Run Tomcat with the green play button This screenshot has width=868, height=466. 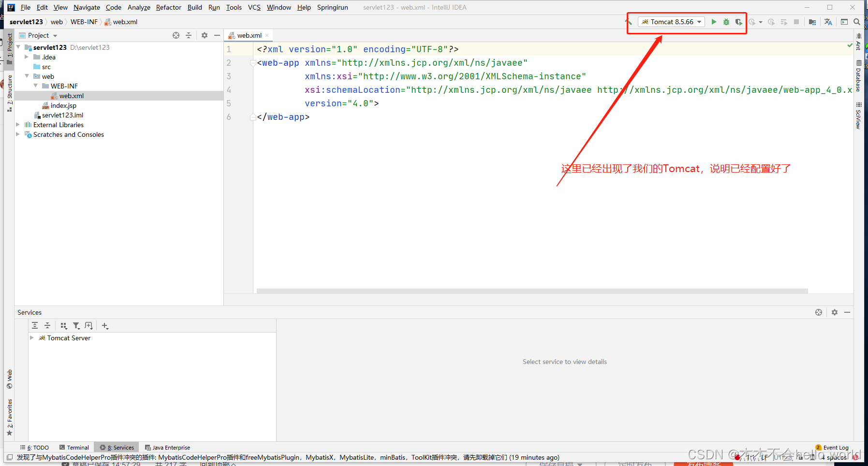[x=714, y=22]
